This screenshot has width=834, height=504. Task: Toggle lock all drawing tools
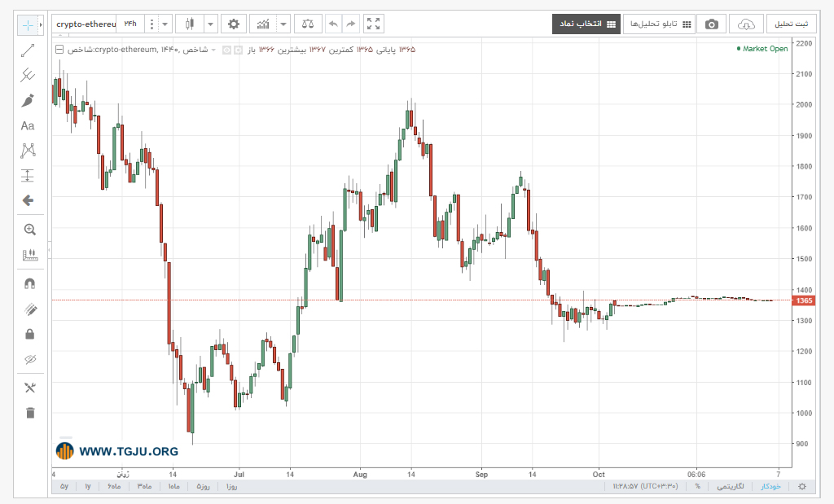click(30, 334)
